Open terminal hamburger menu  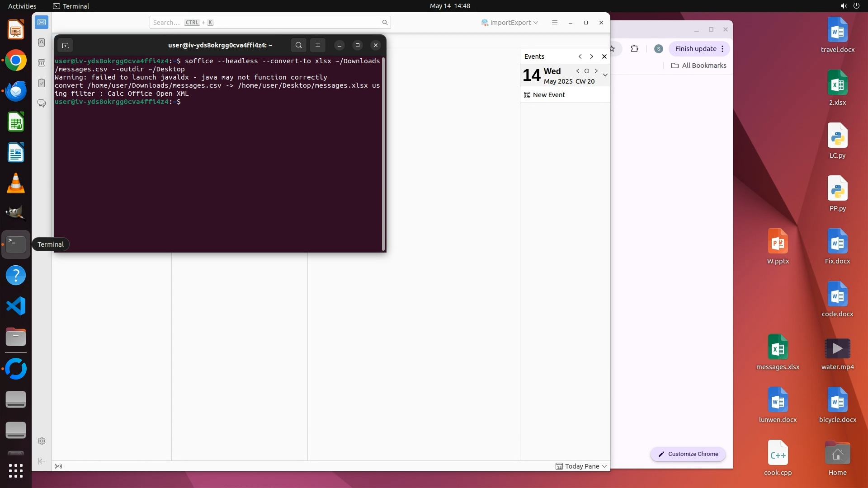(x=318, y=45)
